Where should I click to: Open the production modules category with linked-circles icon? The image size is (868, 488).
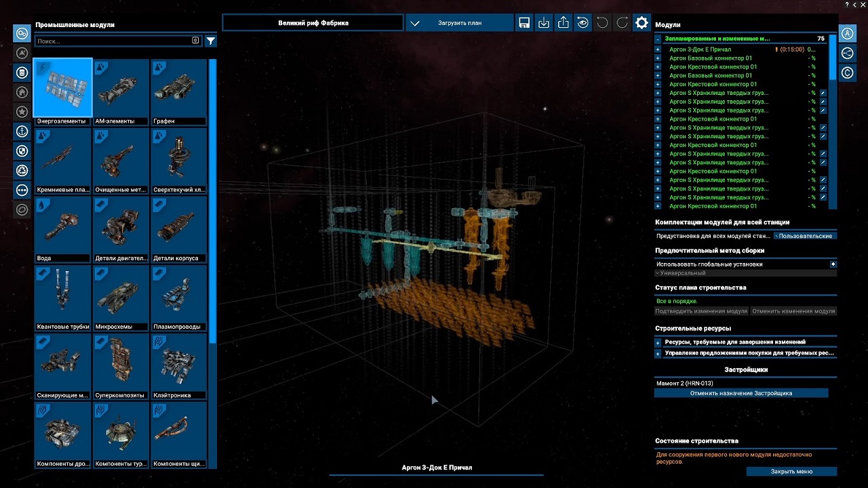click(22, 33)
